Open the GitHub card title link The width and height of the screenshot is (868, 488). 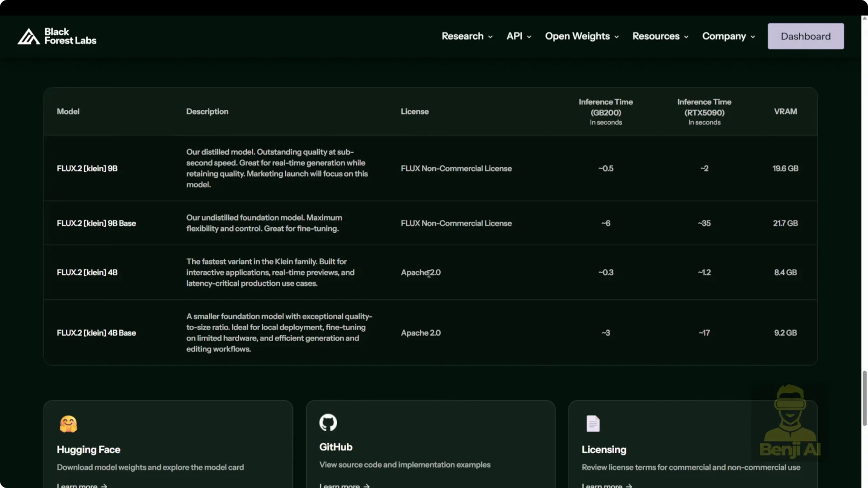click(335, 447)
